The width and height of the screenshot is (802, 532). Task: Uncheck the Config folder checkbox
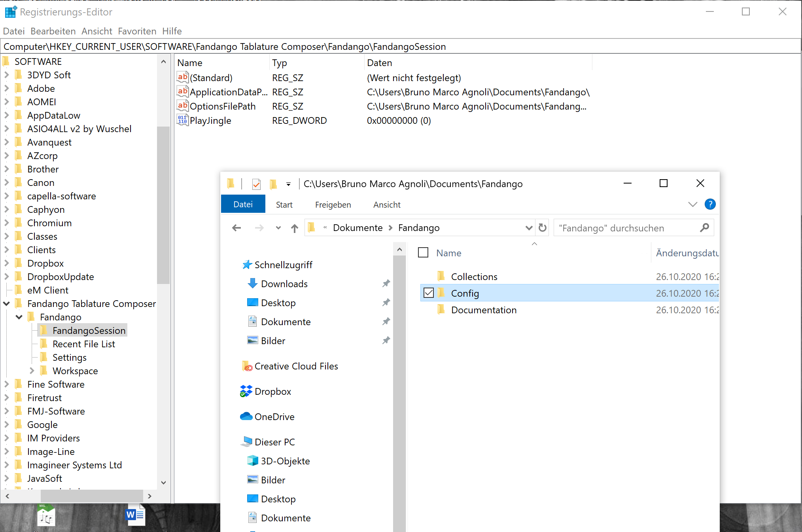tap(429, 293)
